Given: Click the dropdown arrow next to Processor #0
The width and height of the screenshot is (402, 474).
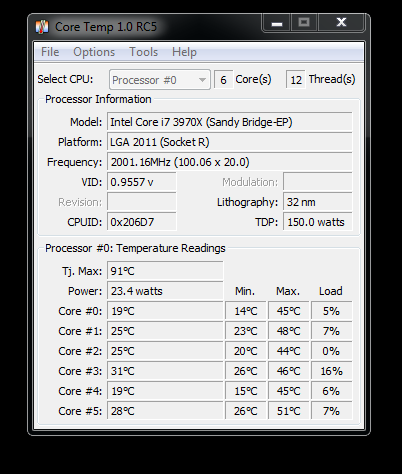Looking at the screenshot, I should 202,80.
